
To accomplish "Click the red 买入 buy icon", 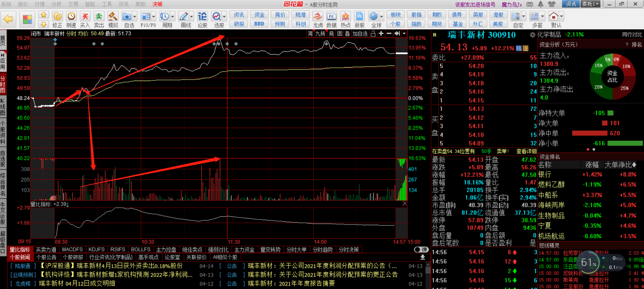I will [85, 16].
